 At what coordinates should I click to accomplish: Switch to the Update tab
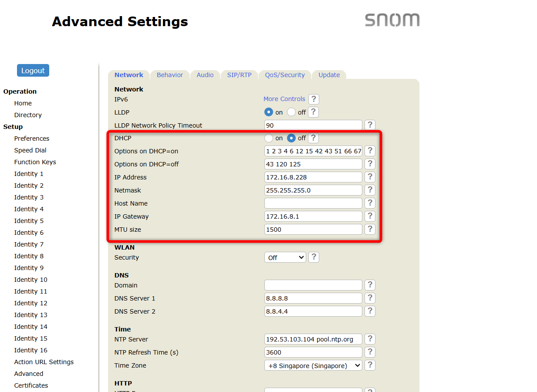329,75
